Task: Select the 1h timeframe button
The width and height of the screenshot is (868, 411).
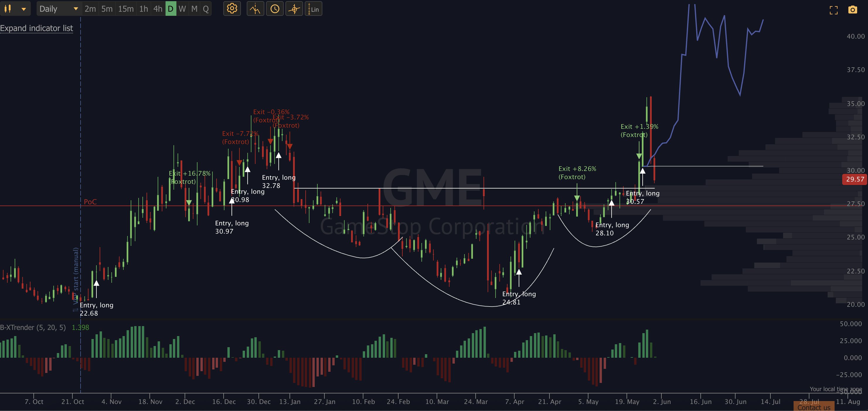Action: 144,9
